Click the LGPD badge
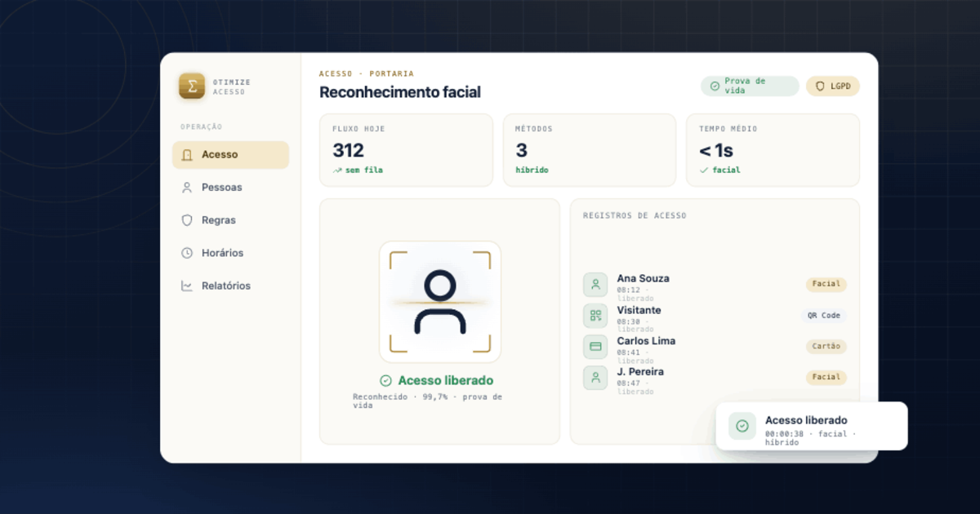 click(833, 86)
